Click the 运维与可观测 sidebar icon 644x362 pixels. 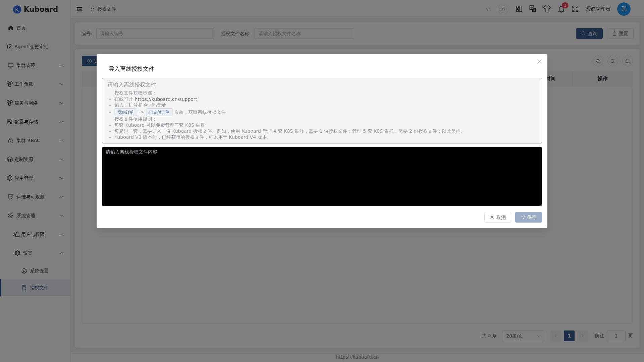(x=11, y=197)
